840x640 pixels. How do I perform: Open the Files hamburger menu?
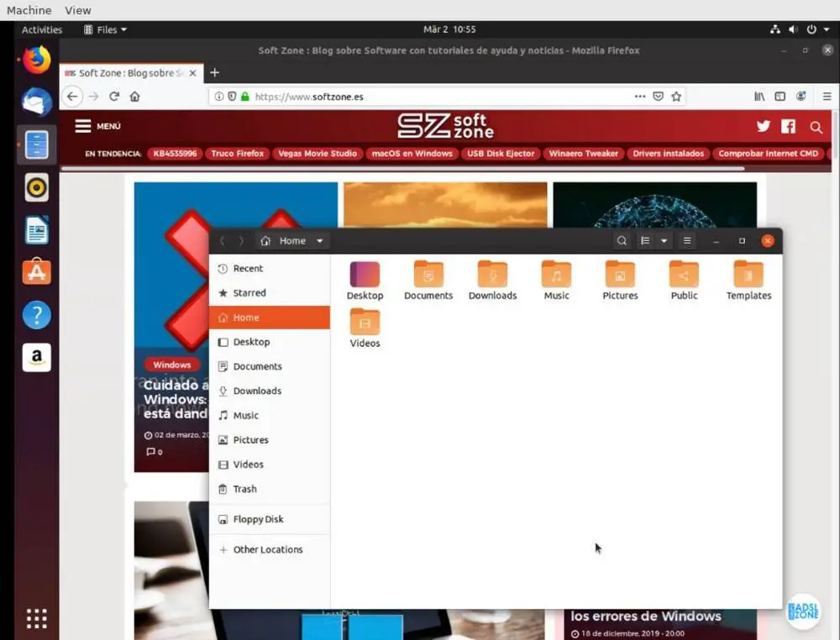(x=687, y=241)
